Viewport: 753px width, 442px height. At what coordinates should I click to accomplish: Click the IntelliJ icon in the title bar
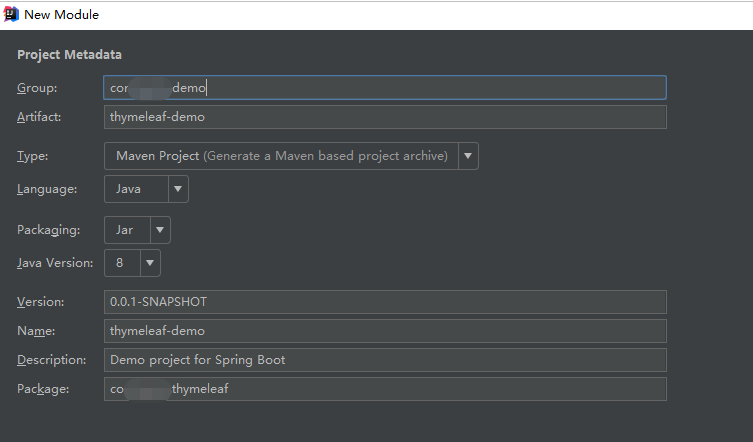pos(12,14)
